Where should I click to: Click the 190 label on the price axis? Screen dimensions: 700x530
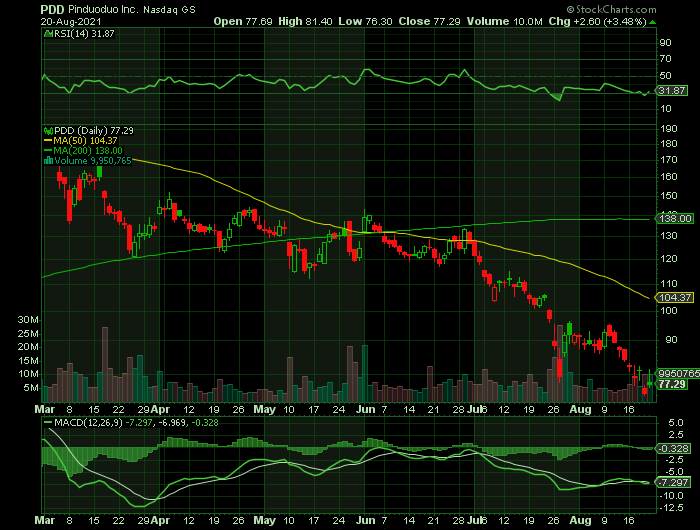point(669,129)
